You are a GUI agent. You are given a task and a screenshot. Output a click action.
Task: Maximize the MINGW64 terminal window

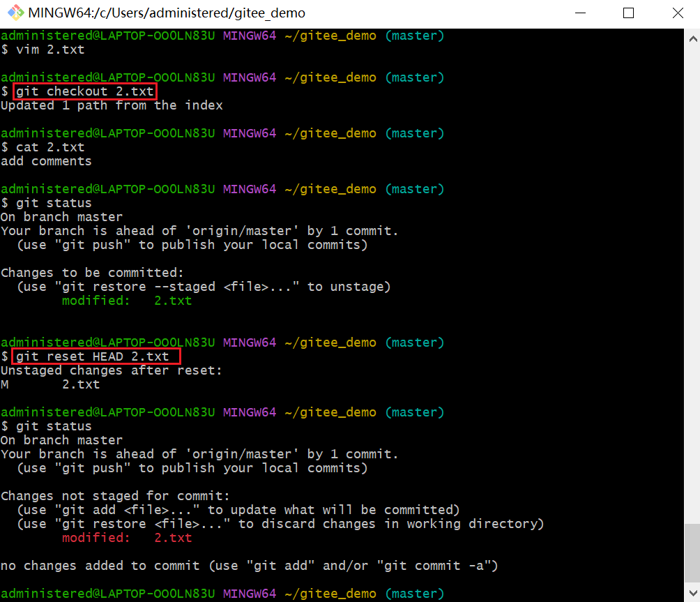click(x=628, y=13)
